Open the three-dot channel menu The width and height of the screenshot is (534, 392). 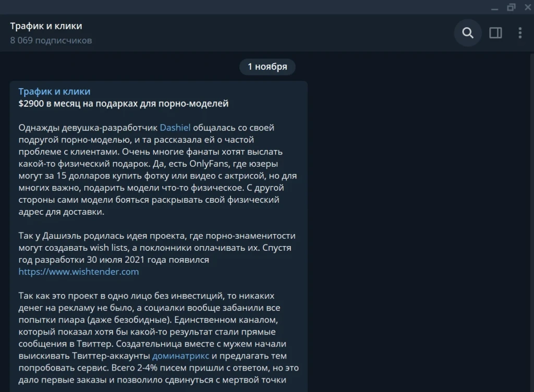pyautogui.click(x=520, y=33)
